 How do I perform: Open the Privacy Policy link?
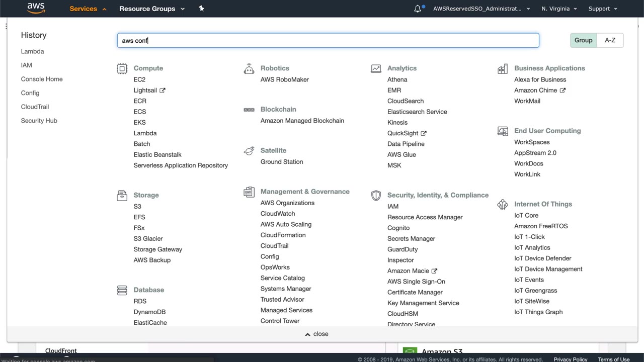click(571, 359)
